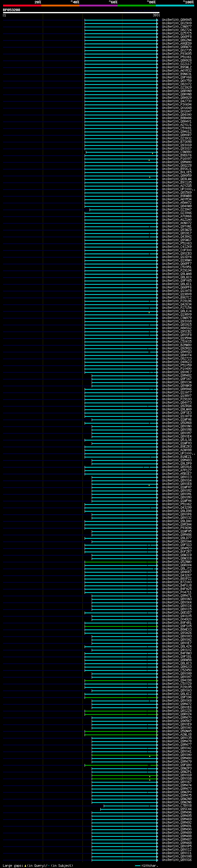Select label UniRef100_Q9M496
The width and height of the screenshot is (197, 868).
click(177, 812)
